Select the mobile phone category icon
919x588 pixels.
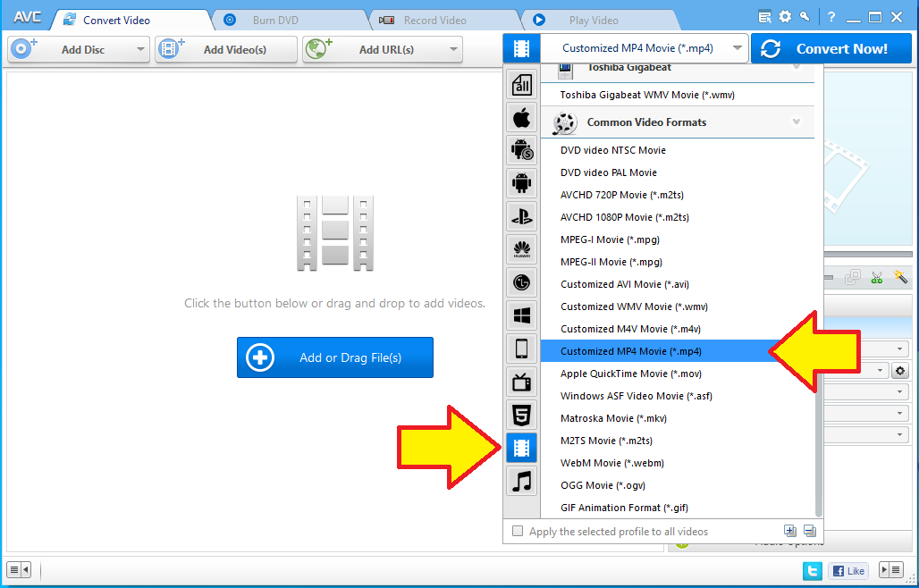pyautogui.click(x=521, y=349)
